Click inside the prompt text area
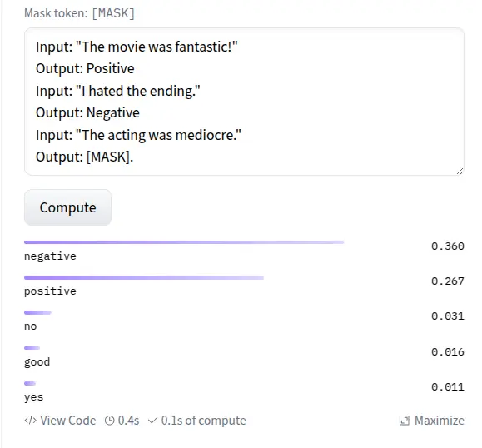The image size is (482, 448). (x=244, y=102)
